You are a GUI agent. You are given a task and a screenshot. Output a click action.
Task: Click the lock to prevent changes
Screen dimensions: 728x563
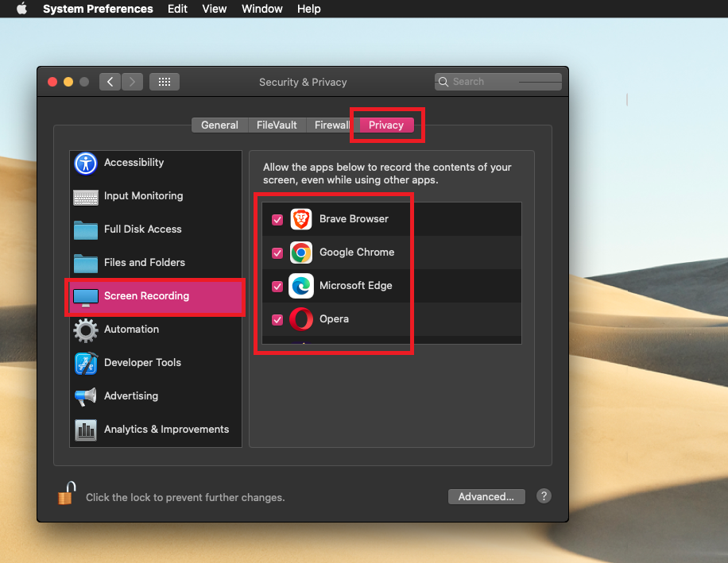pyautogui.click(x=67, y=494)
